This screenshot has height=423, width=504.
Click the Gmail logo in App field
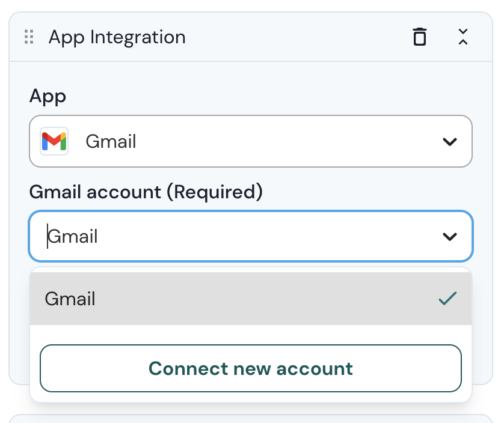(x=54, y=141)
